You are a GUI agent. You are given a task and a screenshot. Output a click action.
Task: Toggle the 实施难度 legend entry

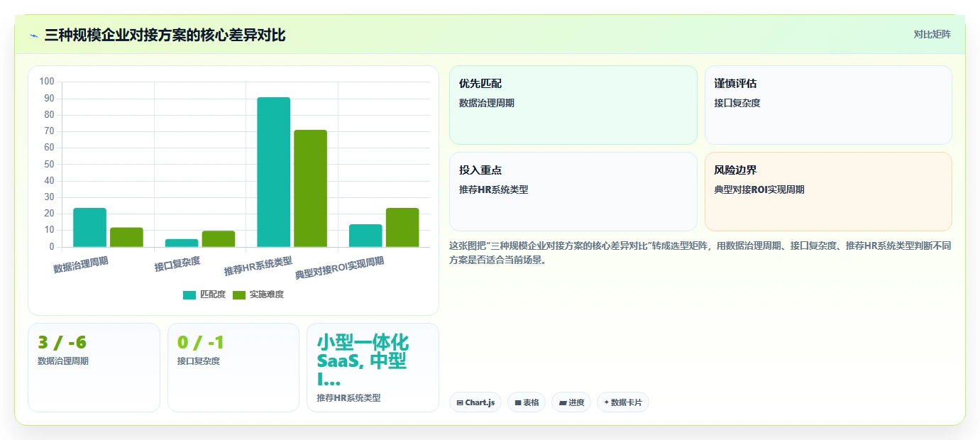(x=258, y=295)
